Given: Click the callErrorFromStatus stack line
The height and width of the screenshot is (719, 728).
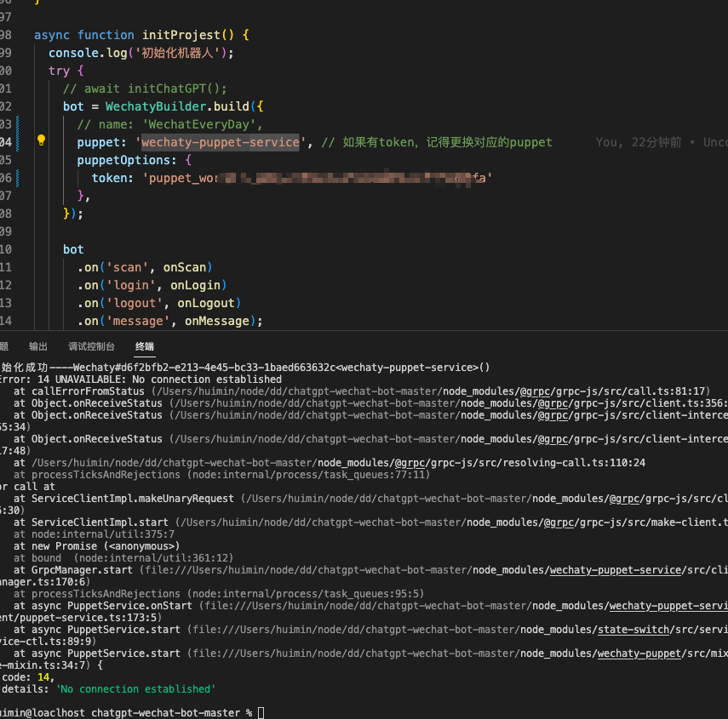Looking at the screenshot, I should tap(362, 391).
